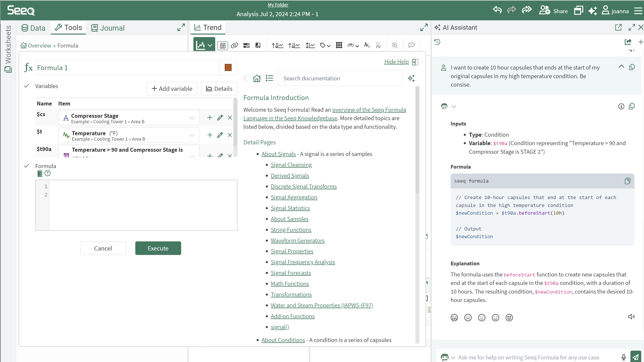Click the duplicate windows icon in header
Screen dimensions: 644x362
(579, 10)
